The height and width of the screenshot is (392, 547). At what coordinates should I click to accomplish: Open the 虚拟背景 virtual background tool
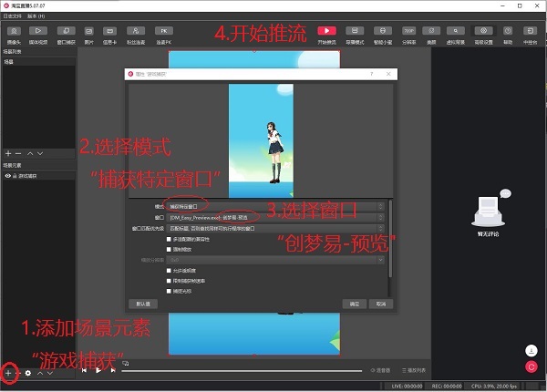(x=458, y=34)
